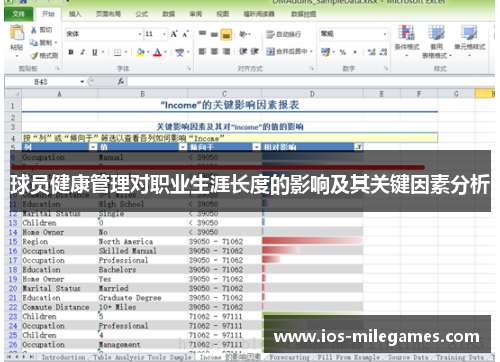Click the fx insert function button
500x362 pixels.
pos(121,81)
